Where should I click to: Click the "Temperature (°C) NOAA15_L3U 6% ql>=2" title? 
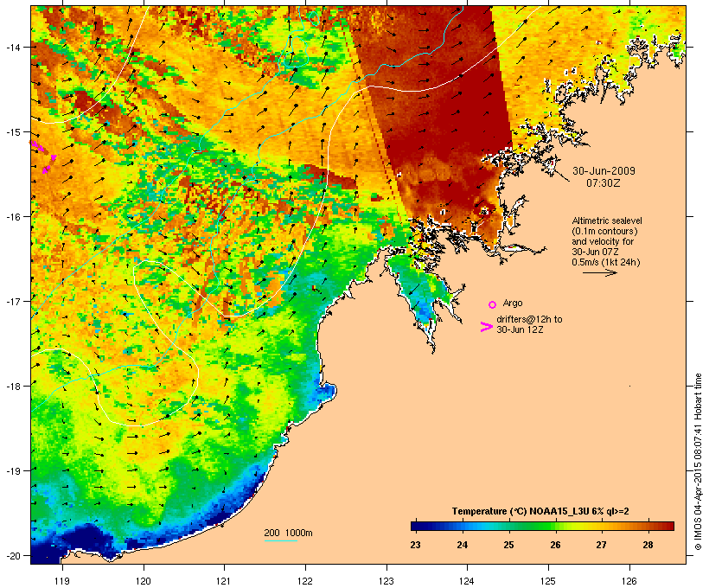click(540, 511)
